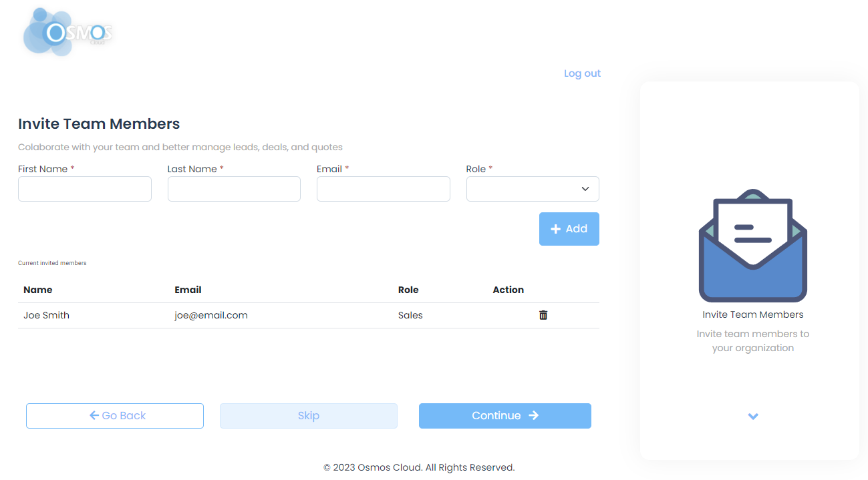Delete Joe Smith using trash icon
This screenshot has width=868, height=480.
(543, 315)
